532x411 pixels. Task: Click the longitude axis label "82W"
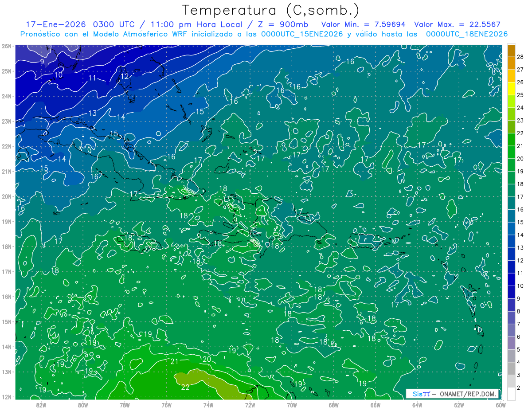pos(41,405)
